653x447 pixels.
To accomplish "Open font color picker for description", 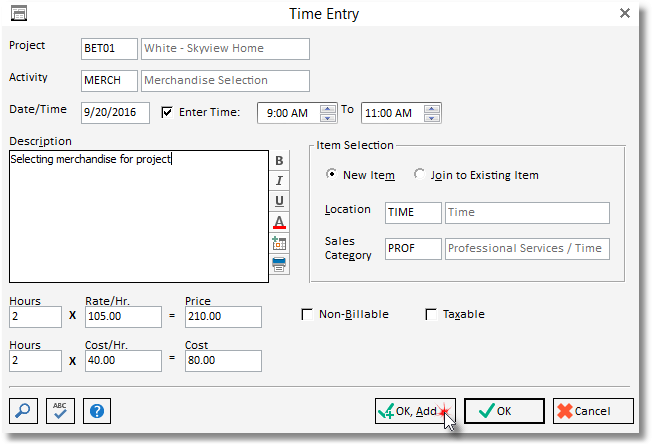I will coord(279,222).
